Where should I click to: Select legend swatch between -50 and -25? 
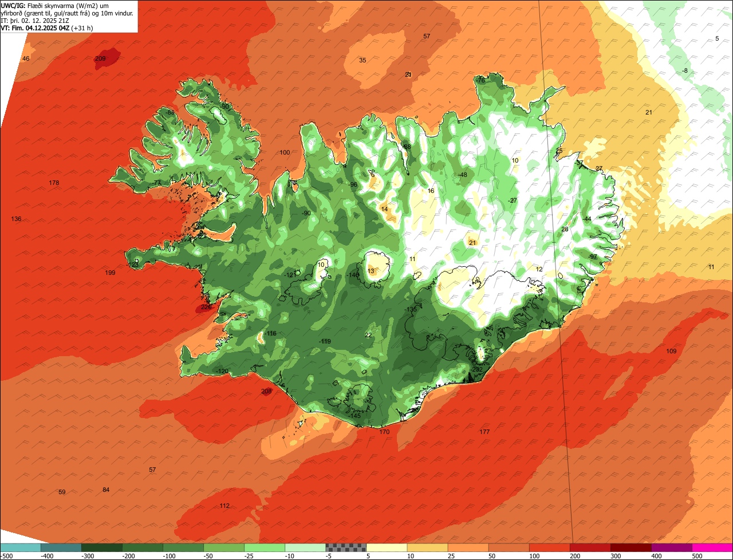(x=223, y=547)
